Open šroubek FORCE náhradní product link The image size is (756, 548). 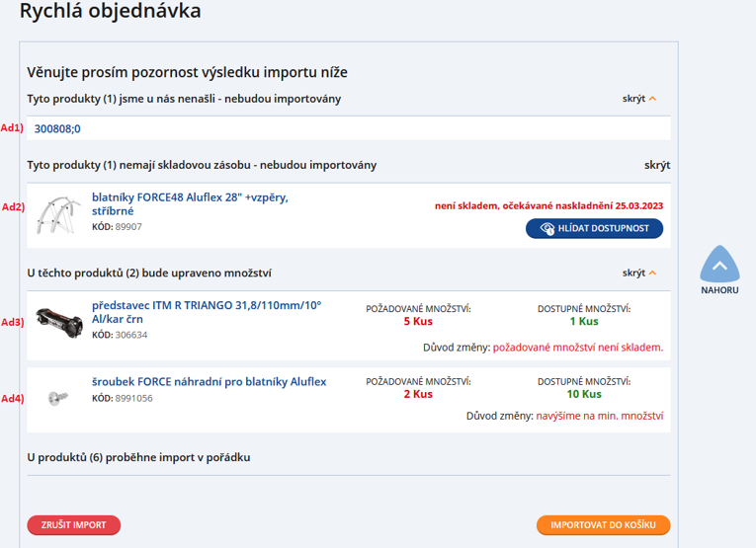click(x=209, y=381)
